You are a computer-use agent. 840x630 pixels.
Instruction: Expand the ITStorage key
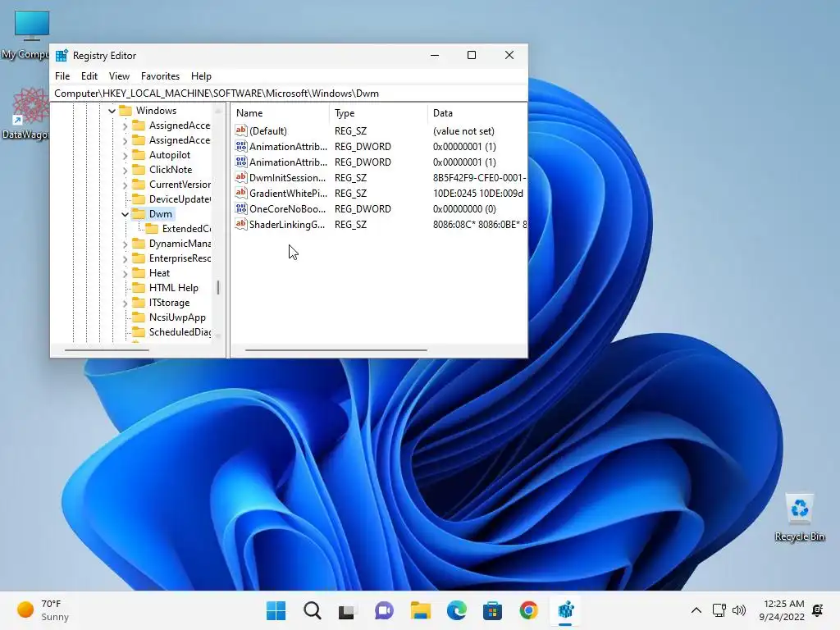125,304
